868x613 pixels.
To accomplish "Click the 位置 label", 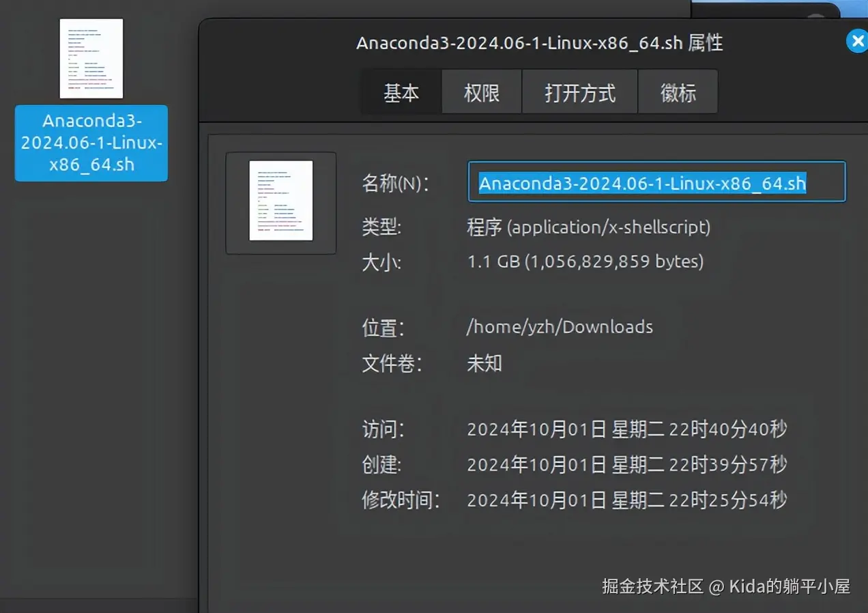I will 383,328.
